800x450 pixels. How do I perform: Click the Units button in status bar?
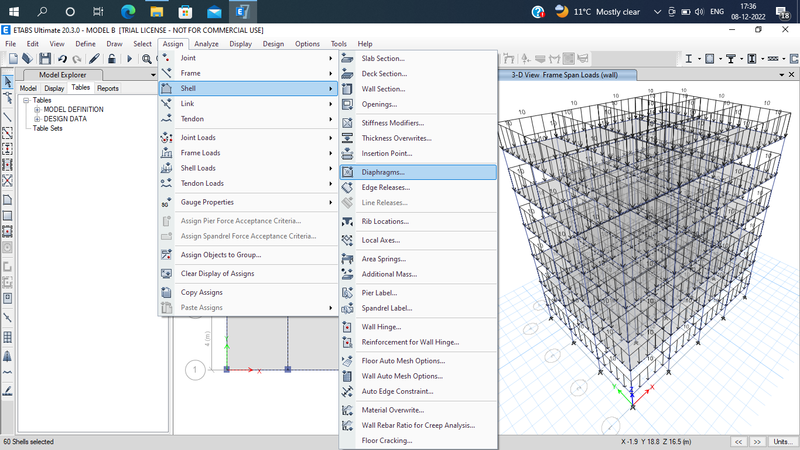(783, 442)
